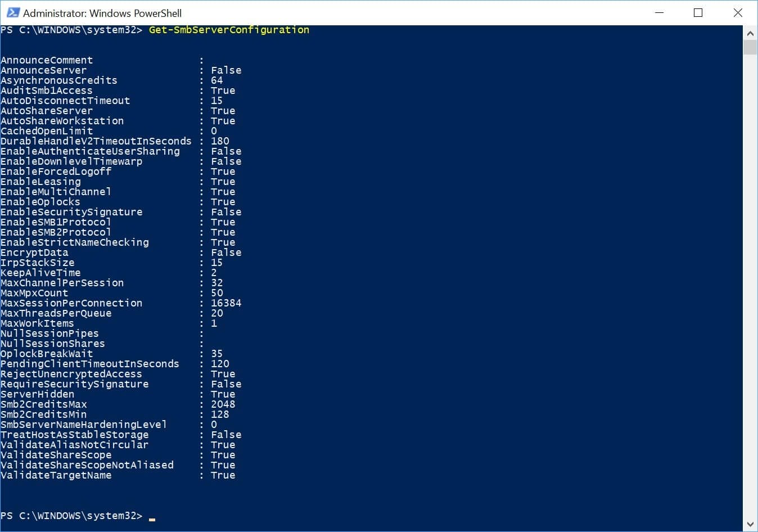
Task: Click the vertical scrollbar thumb
Action: click(750, 47)
